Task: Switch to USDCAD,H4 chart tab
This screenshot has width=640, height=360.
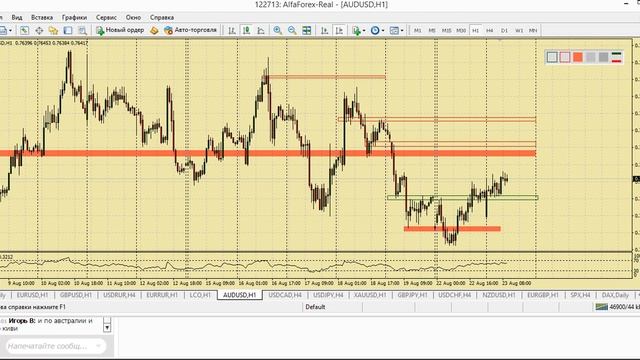Action: tap(285, 295)
